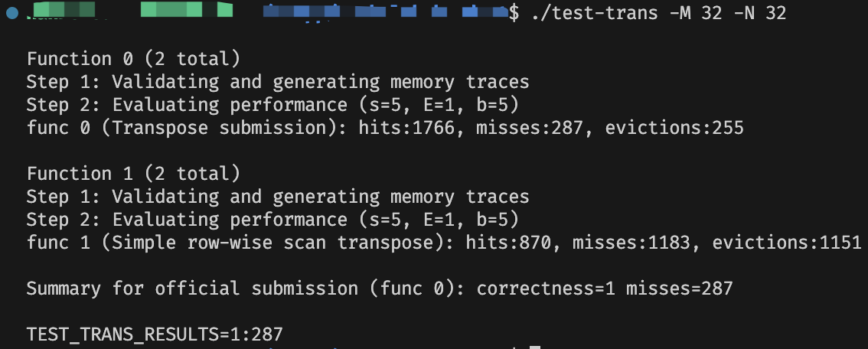Click the "Function 0 (2 total)" heading line

(x=133, y=59)
